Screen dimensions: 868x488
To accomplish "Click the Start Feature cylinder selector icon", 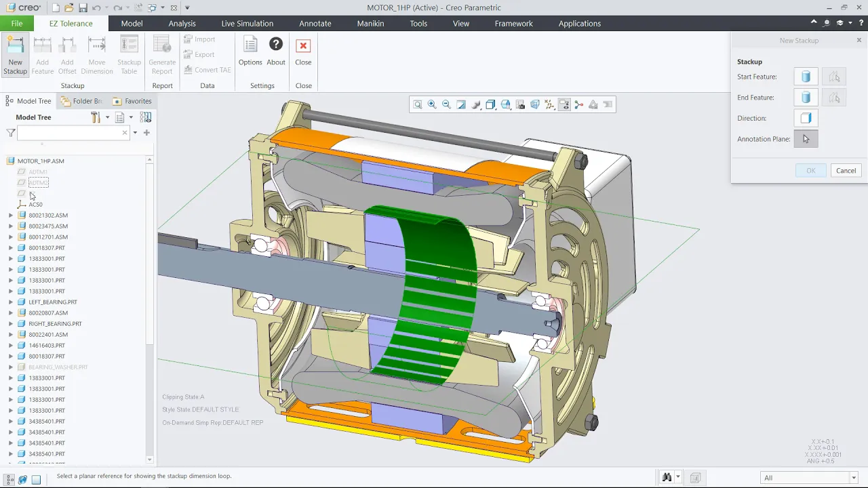I will pos(806,77).
